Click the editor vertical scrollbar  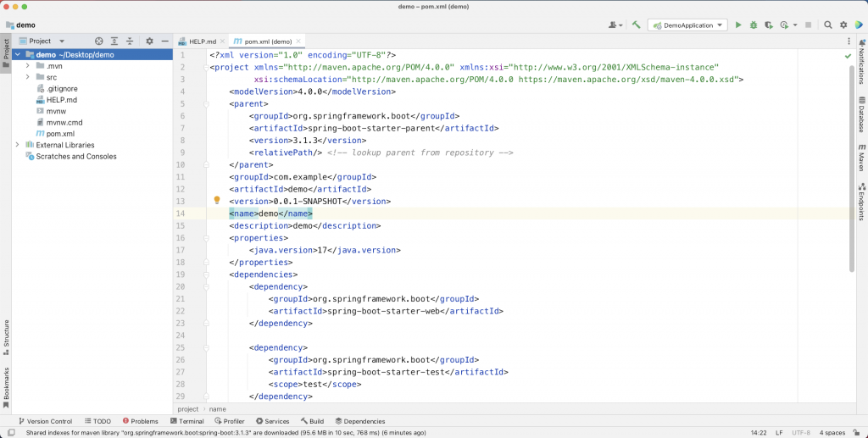(x=851, y=169)
